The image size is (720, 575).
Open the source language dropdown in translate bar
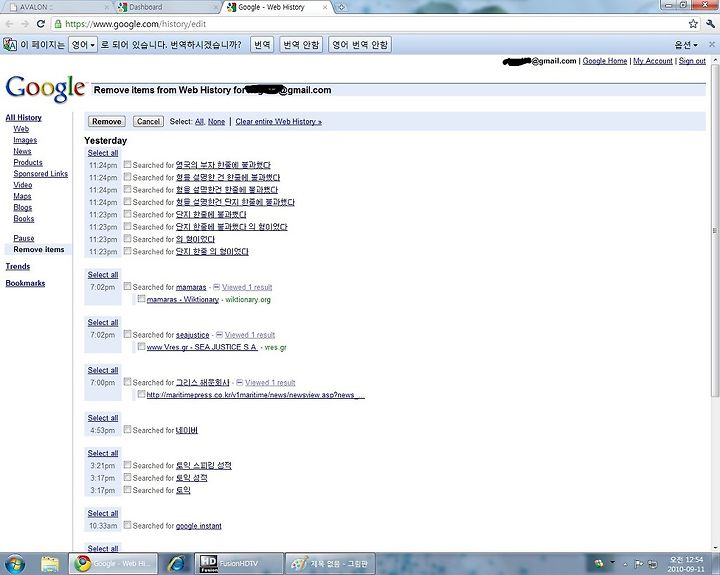pos(83,45)
